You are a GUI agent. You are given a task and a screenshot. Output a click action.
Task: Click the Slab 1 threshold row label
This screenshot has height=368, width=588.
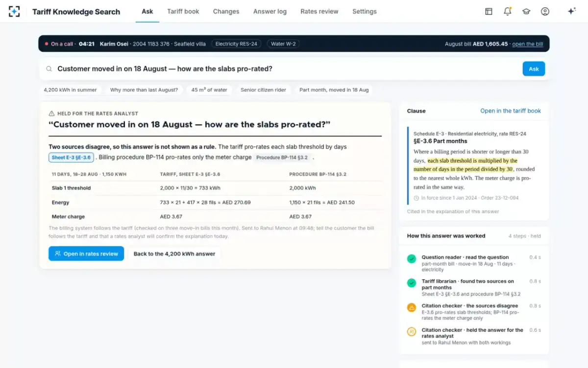[x=71, y=188]
